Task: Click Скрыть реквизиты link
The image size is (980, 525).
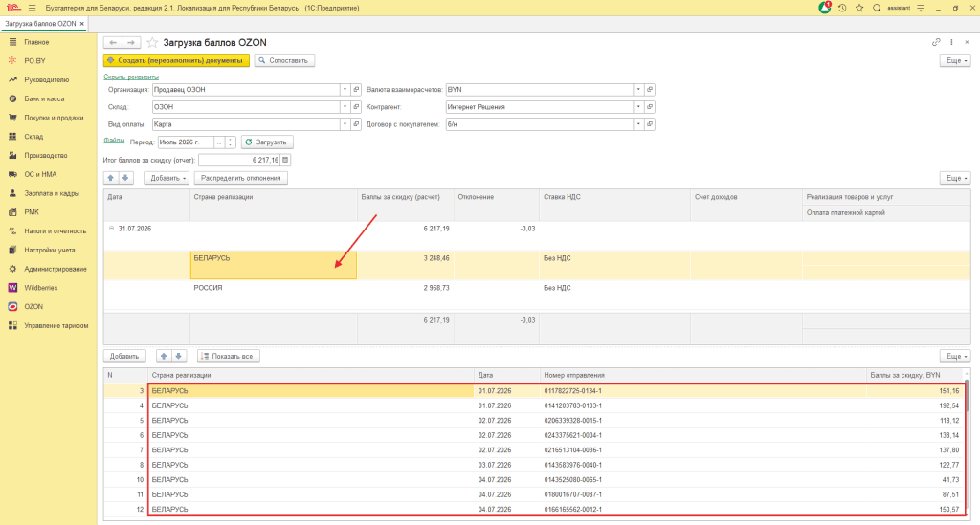Action: click(131, 77)
